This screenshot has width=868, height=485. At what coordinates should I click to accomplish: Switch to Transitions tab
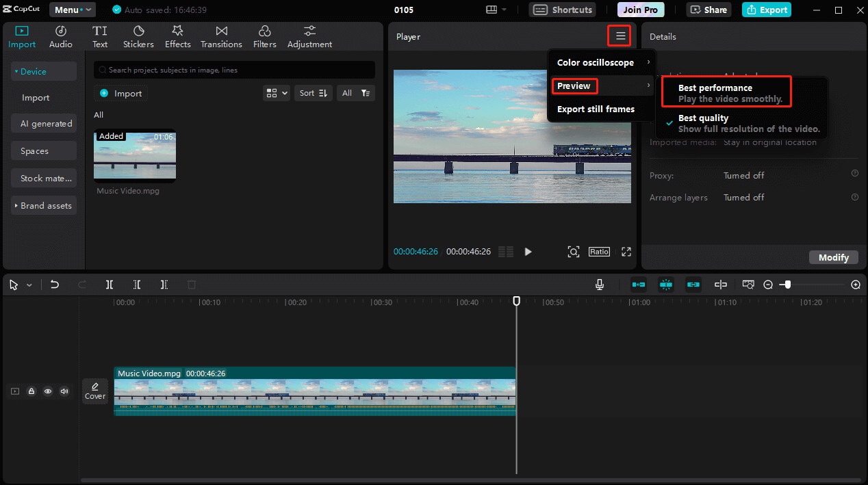point(221,37)
